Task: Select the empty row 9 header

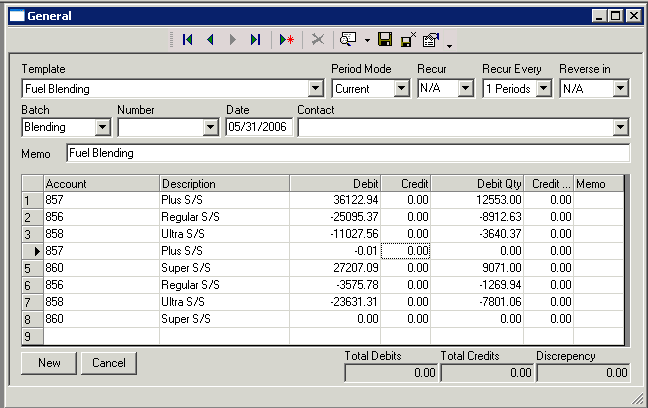Action: tap(32, 336)
